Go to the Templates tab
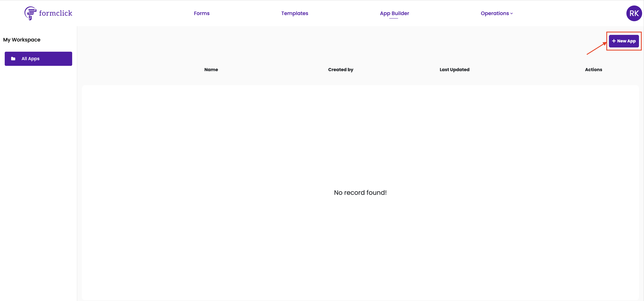This screenshot has height=301, width=644. coord(294,13)
